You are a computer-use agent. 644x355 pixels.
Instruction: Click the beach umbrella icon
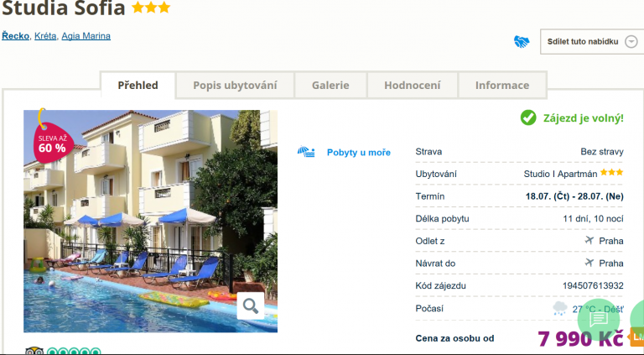(306, 152)
